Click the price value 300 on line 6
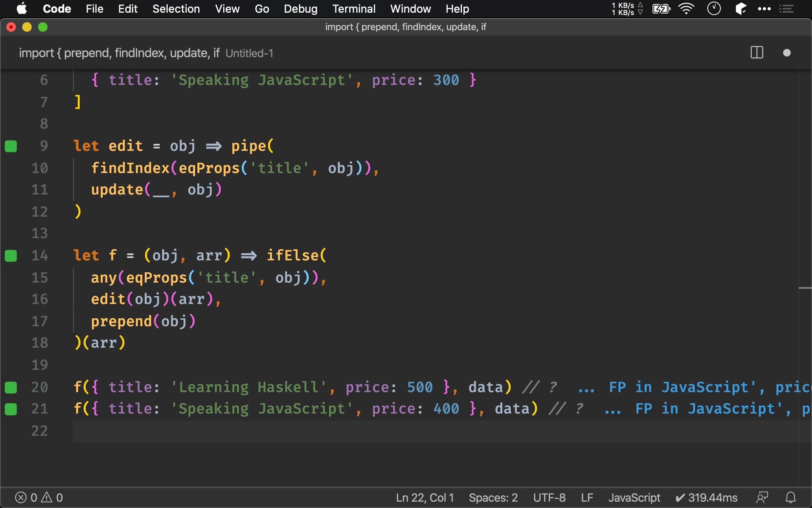Viewport: 812px width, 508px height. coord(446,80)
